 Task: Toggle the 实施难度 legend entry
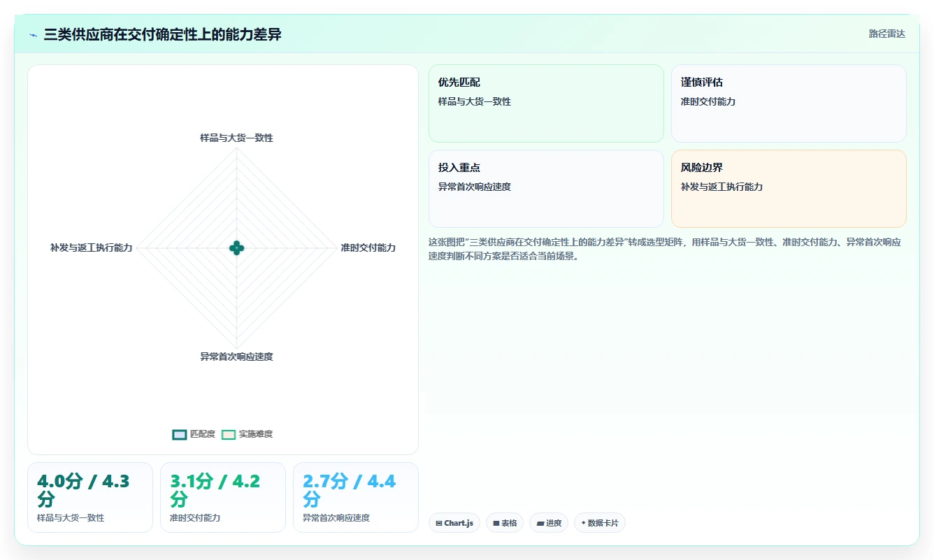247,434
